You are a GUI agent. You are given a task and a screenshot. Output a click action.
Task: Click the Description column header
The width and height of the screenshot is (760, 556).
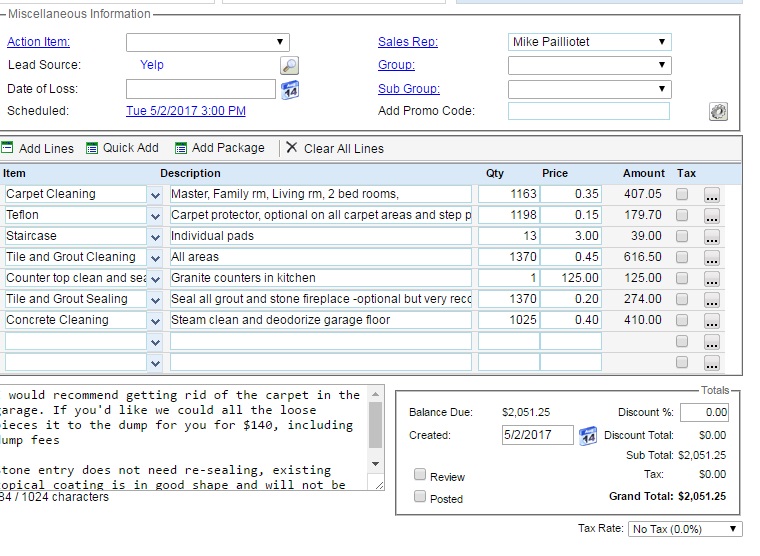pos(190,173)
